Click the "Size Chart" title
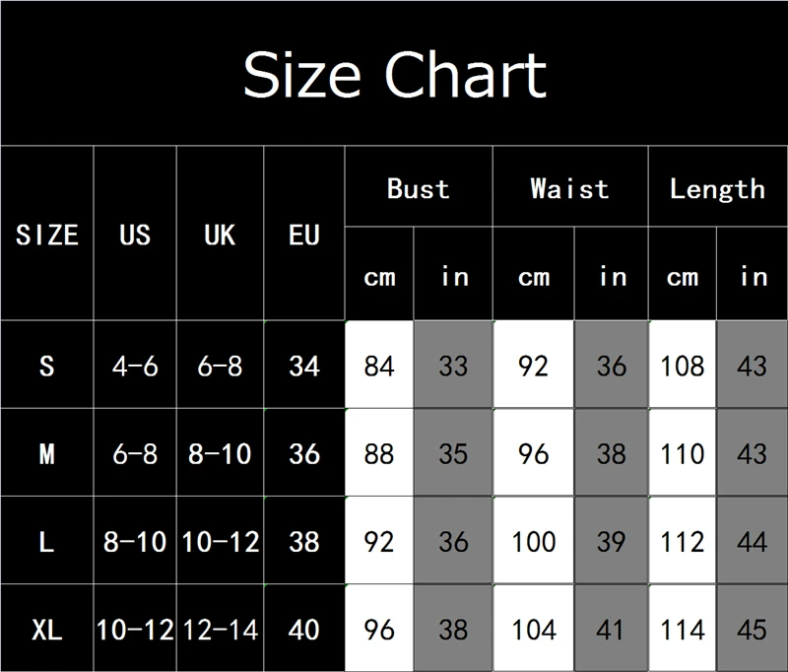Image resolution: width=788 pixels, height=672 pixels. coord(394,75)
